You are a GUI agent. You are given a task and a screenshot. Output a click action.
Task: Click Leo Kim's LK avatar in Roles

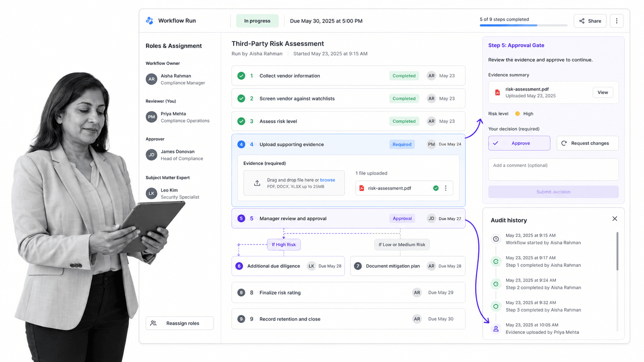[151, 193]
